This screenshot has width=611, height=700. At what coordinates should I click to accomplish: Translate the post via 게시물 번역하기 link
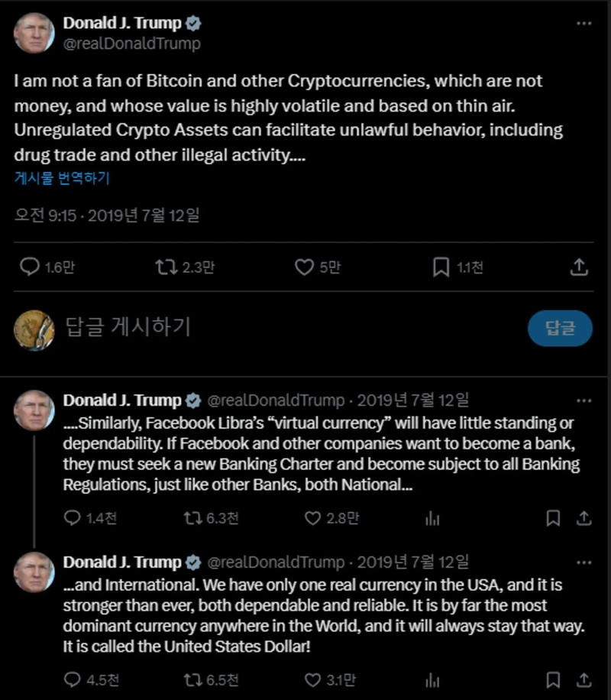click(x=63, y=178)
